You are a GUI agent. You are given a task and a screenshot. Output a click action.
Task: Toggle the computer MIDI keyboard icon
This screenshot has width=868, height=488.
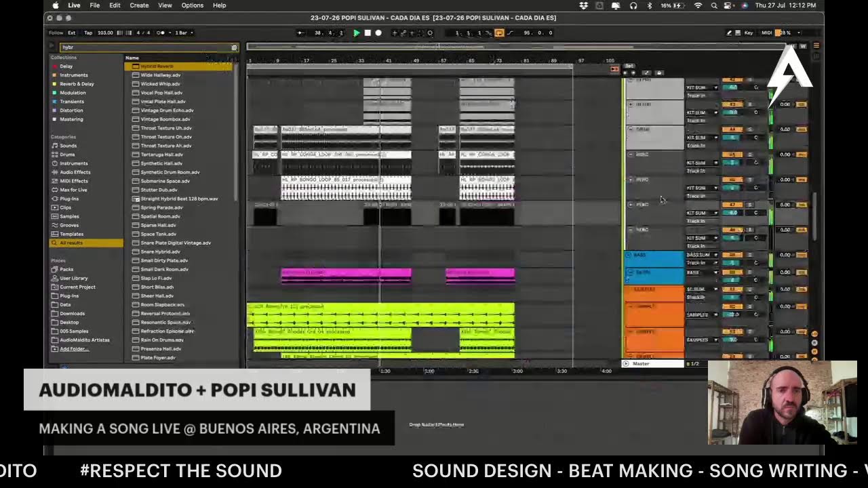pos(738,33)
